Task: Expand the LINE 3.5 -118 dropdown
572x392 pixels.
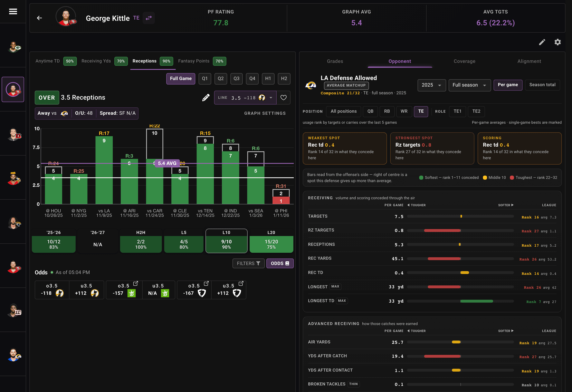Action: (x=245, y=98)
